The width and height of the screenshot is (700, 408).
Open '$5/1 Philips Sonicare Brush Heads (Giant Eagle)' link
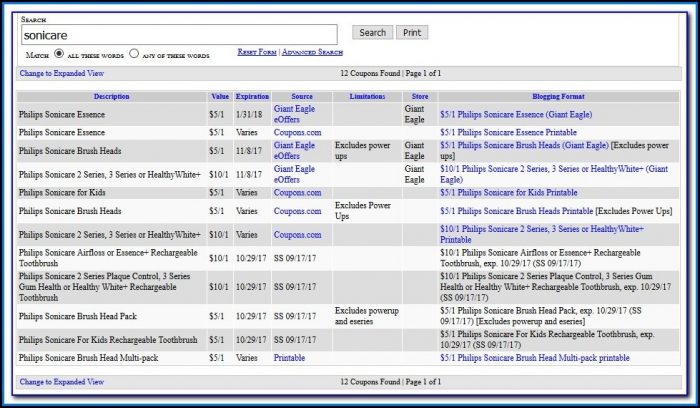click(x=524, y=146)
